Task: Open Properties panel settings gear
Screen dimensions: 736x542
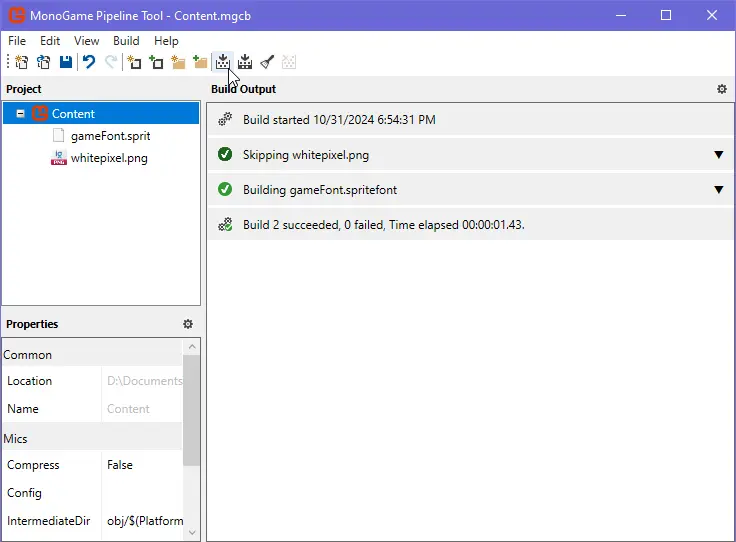Action: tap(188, 324)
